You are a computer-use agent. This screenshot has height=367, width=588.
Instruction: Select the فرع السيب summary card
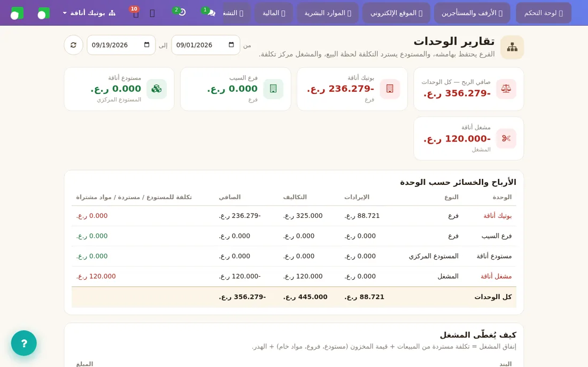[x=236, y=89]
